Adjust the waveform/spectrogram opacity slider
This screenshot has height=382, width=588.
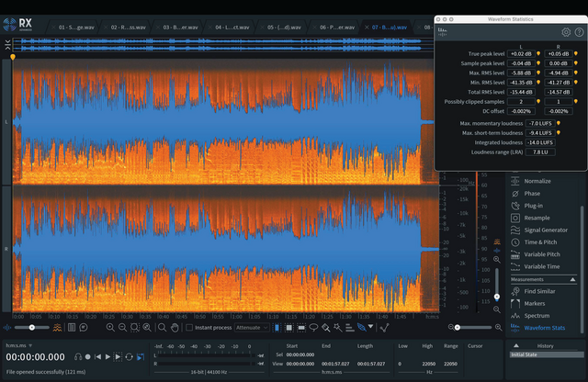pos(32,327)
